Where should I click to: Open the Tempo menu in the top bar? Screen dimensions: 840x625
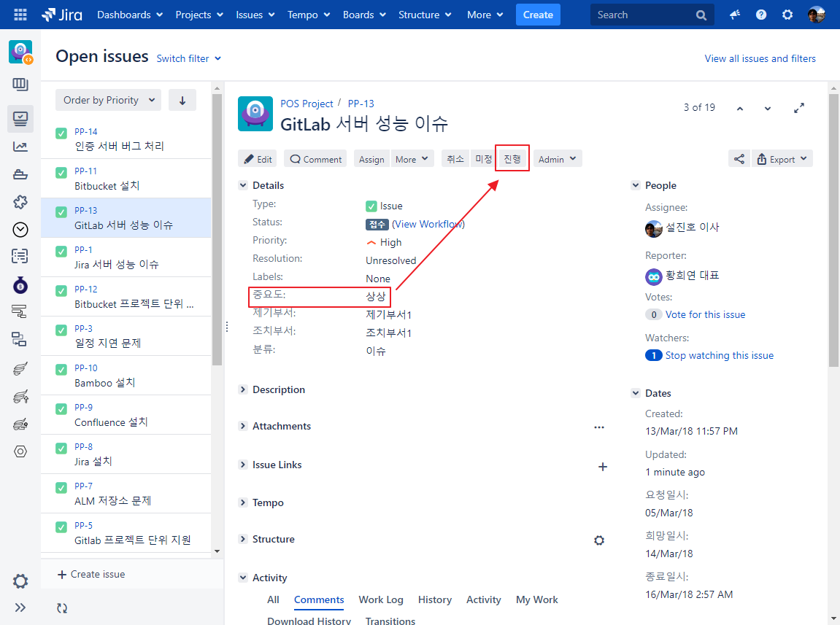(309, 15)
